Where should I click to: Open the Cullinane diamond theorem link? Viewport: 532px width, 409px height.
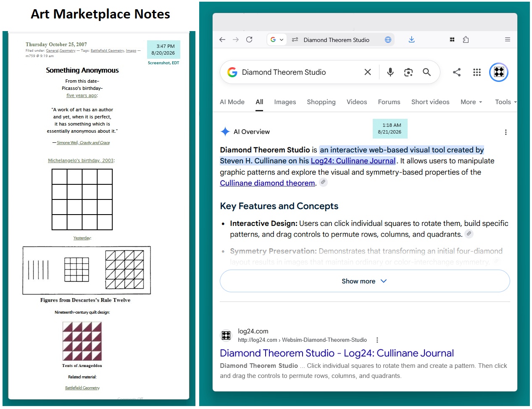267,183
